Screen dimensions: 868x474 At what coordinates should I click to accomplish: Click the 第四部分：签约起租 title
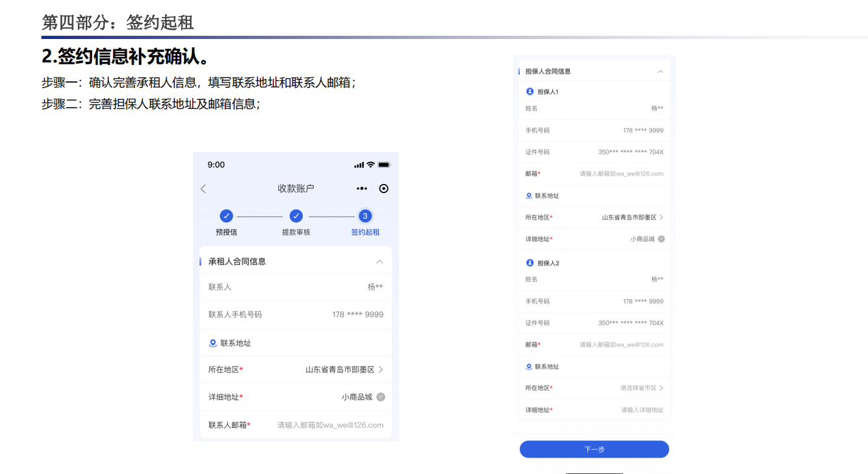(118, 23)
